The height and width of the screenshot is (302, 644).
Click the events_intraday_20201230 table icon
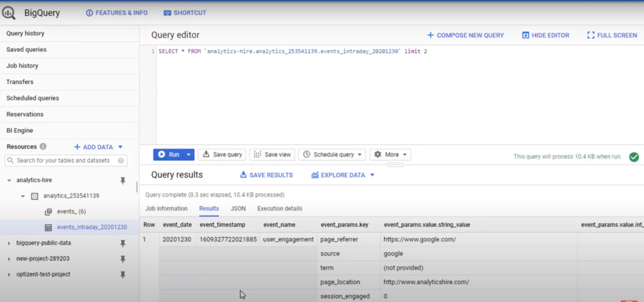[x=48, y=227]
